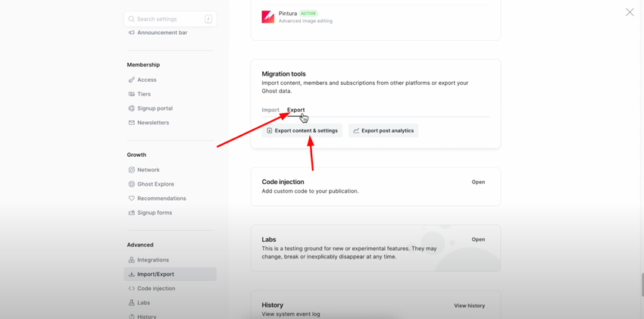Click the Access key icon in sidebar
This screenshot has height=319, width=644.
[x=131, y=80]
